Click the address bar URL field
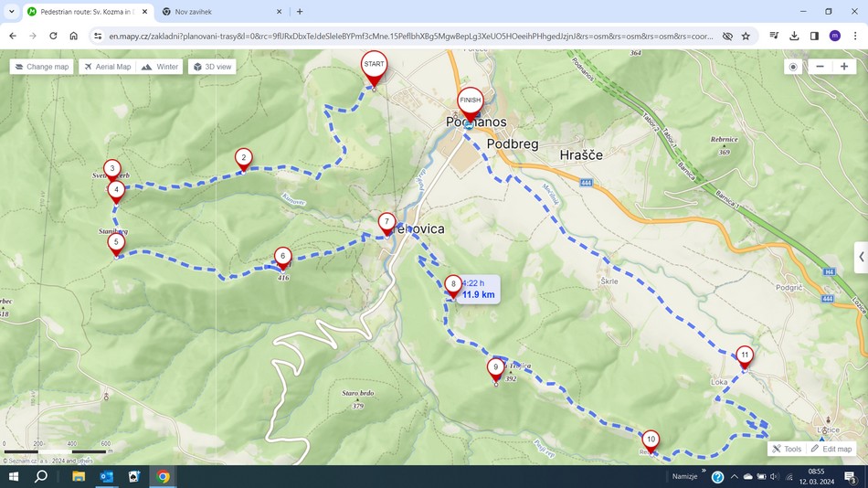 (x=411, y=36)
